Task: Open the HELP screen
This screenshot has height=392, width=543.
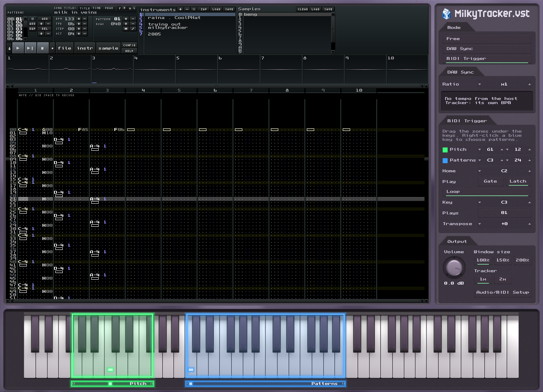Action: pyautogui.click(x=129, y=51)
